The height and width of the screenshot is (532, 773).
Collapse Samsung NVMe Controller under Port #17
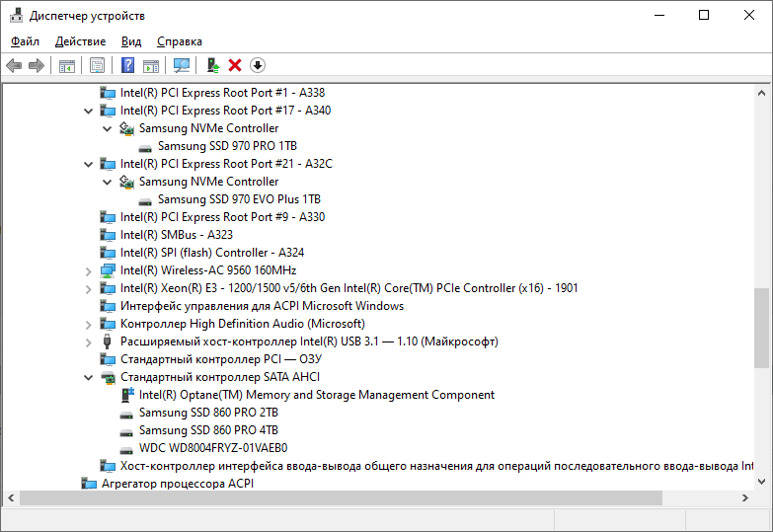tap(107, 128)
